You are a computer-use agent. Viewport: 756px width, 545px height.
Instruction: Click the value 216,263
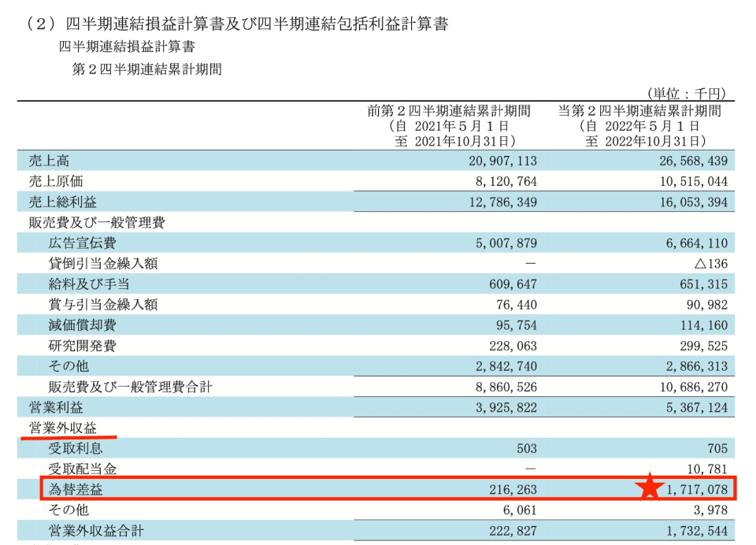[x=513, y=490]
